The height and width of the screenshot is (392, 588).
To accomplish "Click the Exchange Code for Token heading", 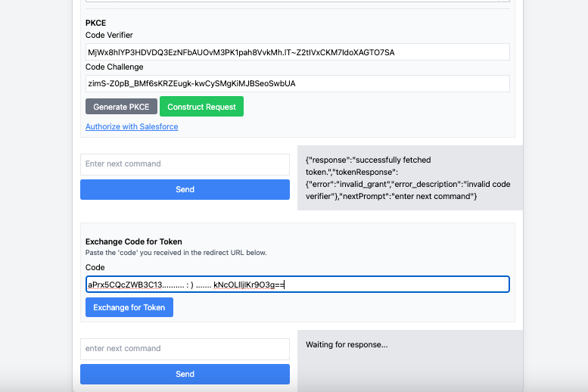I will click(134, 242).
